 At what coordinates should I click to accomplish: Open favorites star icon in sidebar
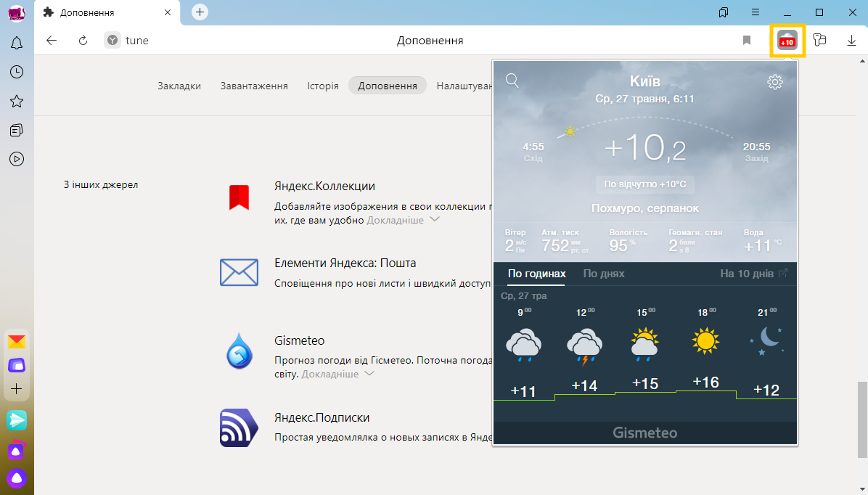17,102
